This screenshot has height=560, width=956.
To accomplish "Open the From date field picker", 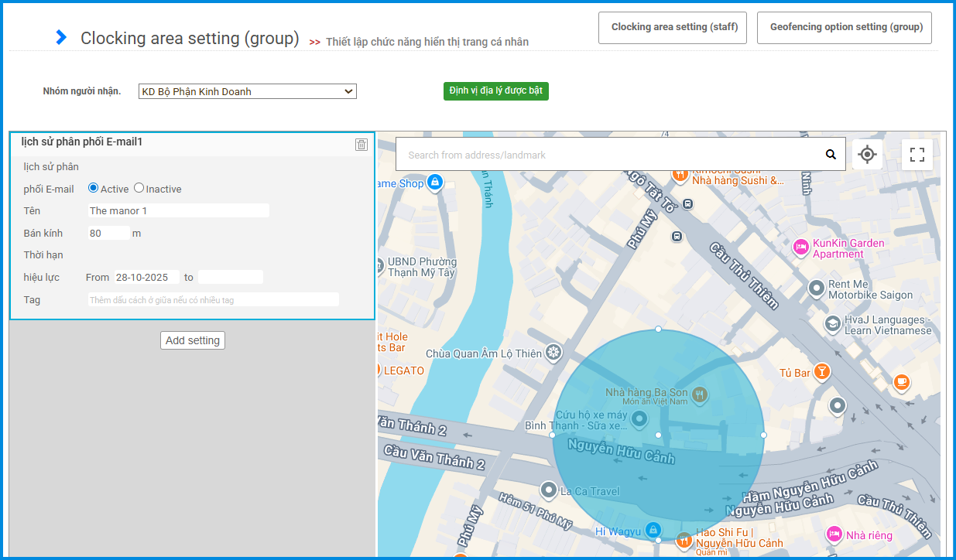I will pos(146,277).
